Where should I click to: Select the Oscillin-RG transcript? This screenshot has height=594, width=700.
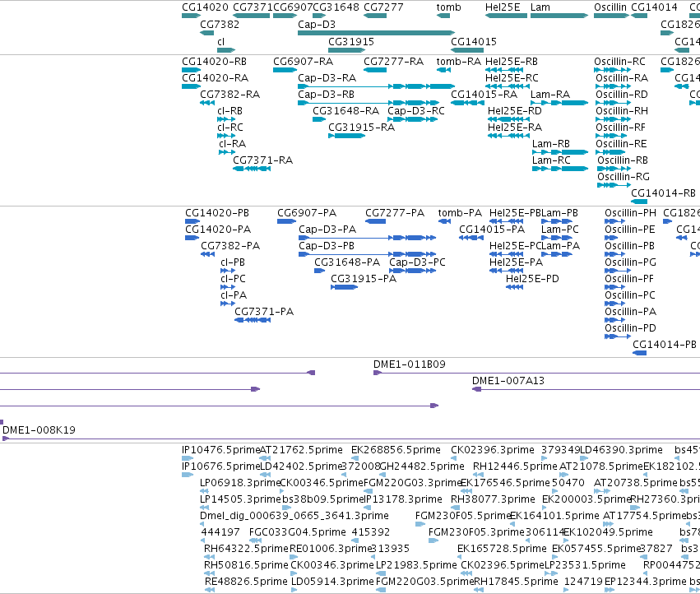click(614, 185)
